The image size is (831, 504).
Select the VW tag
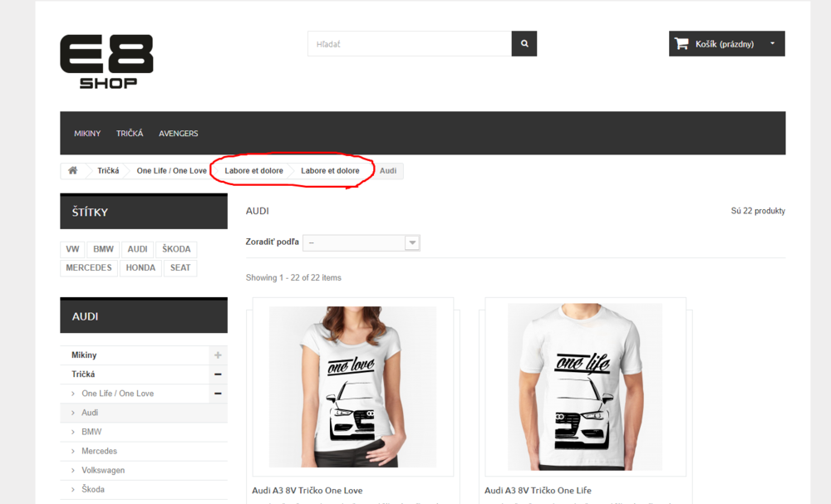point(72,249)
